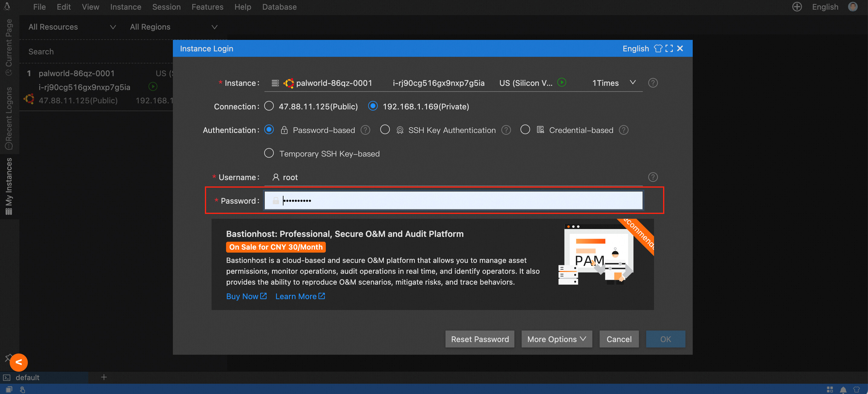The height and width of the screenshot is (394, 868).
Task: Click the new tab plus icon beside default
Action: click(104, 377)
